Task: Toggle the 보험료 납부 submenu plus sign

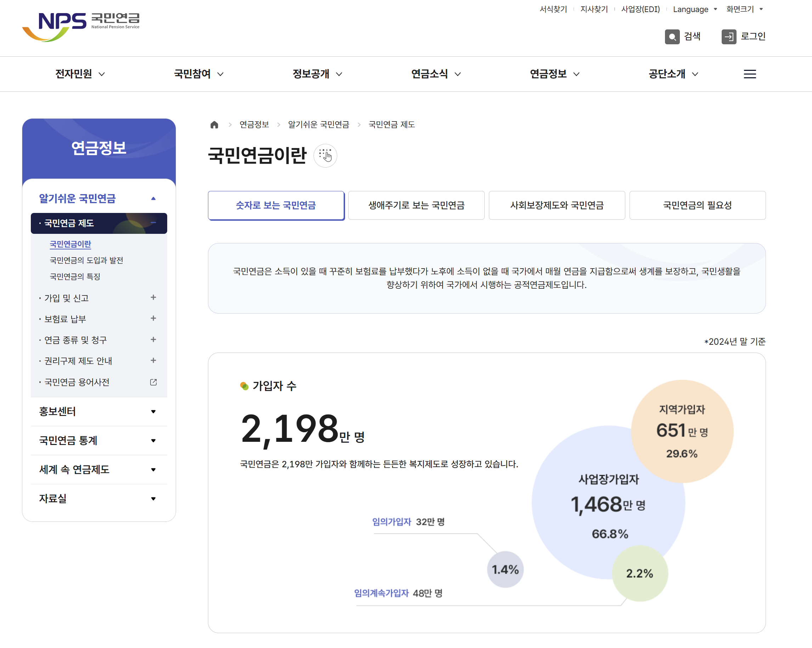Action: point(153,319)
